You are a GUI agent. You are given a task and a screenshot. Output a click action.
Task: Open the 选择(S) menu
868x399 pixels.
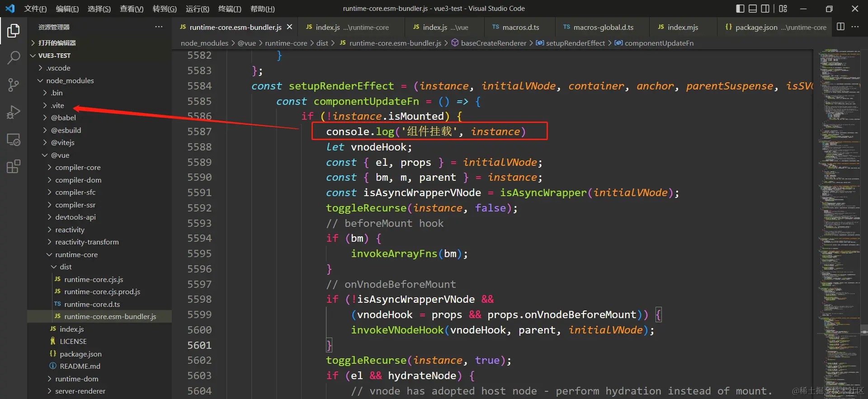click(x=99, y=9)
